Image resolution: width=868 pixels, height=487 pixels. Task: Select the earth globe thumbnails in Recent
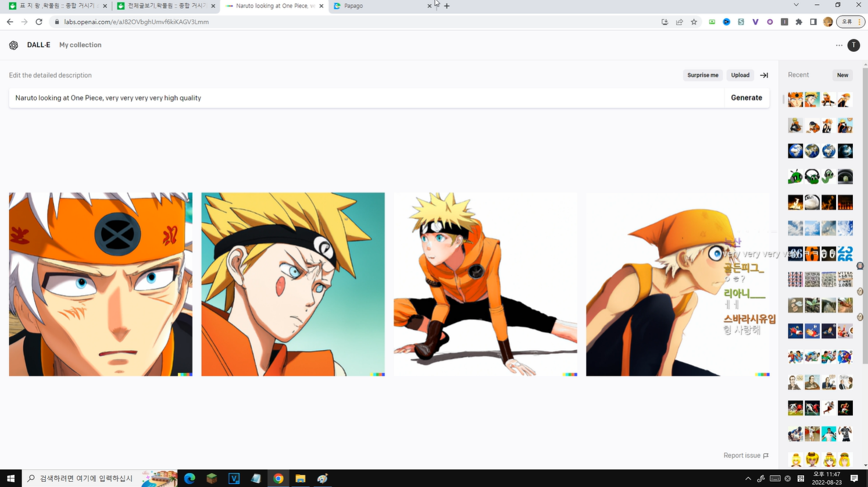pyautogui.click(x=820, y=151)
